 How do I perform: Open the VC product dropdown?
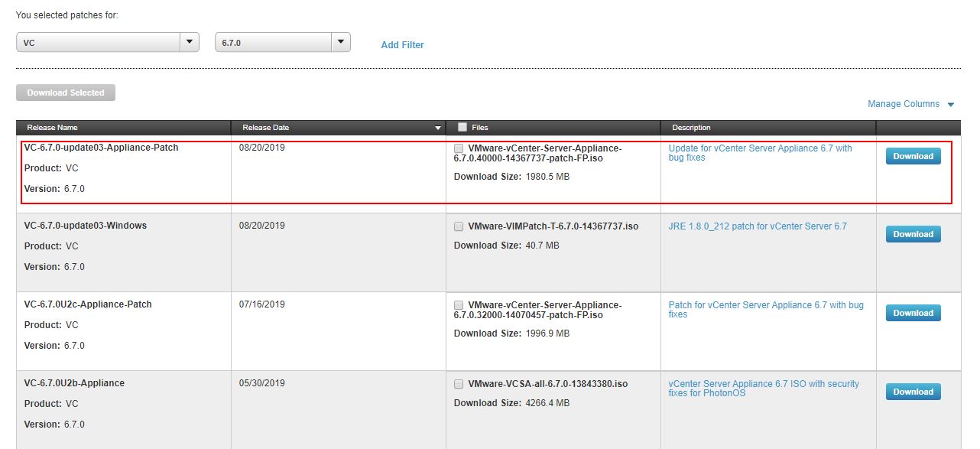108,43
